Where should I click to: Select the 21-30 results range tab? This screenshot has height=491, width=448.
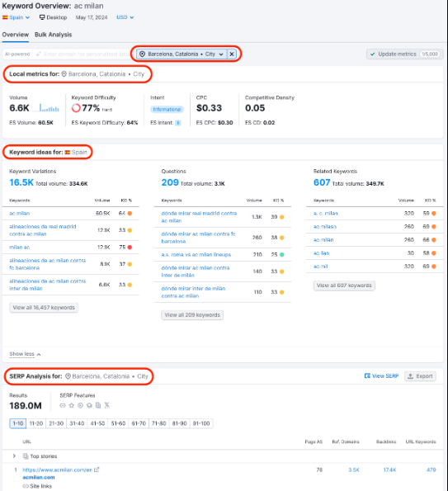pos(56,423)
